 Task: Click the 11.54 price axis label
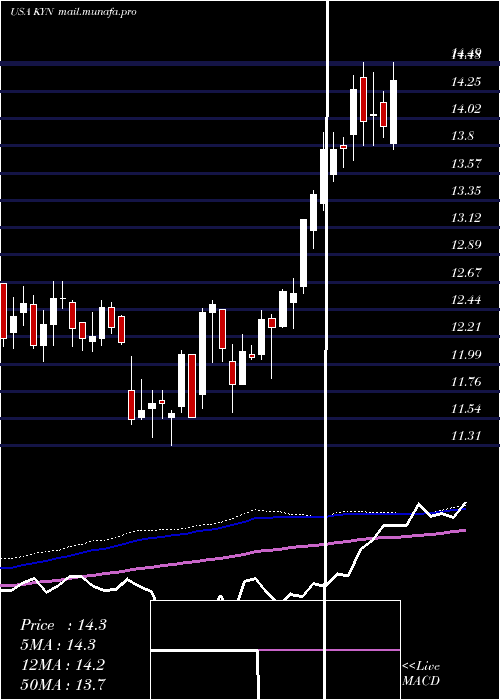[x=466, y=409]
